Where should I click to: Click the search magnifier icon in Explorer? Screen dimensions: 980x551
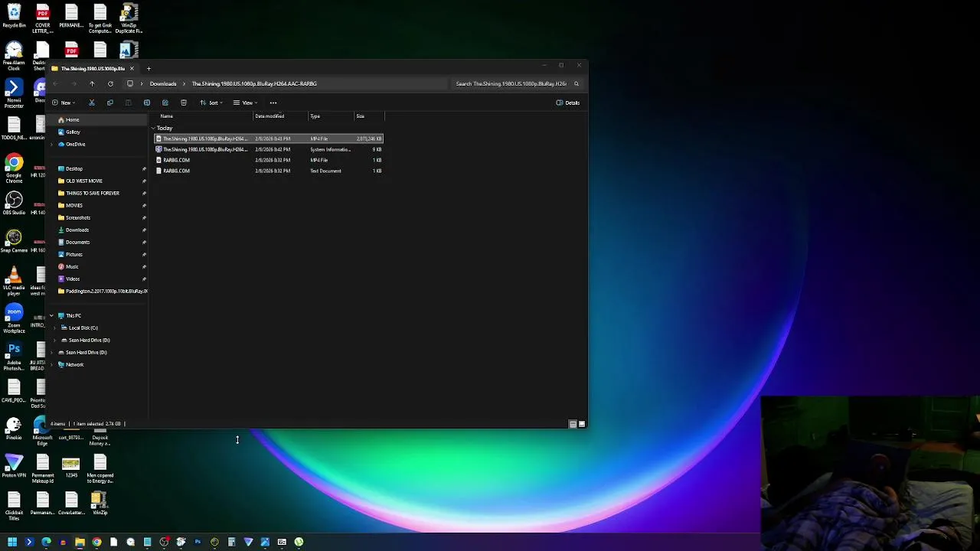(x=577, y=83)
